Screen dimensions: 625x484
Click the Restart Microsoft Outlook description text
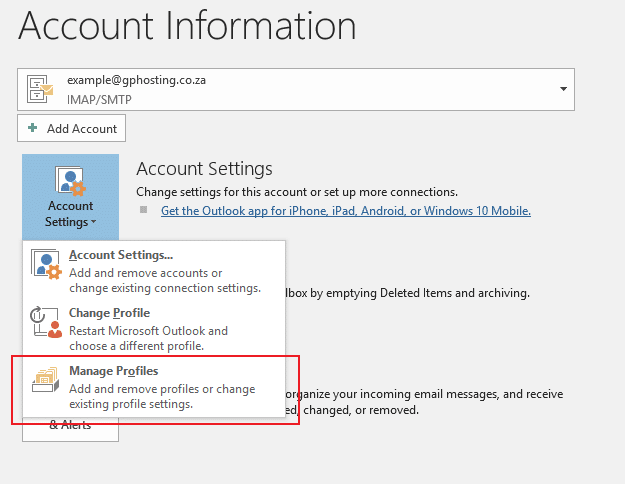pyautogui.click(x=148, y=338)
